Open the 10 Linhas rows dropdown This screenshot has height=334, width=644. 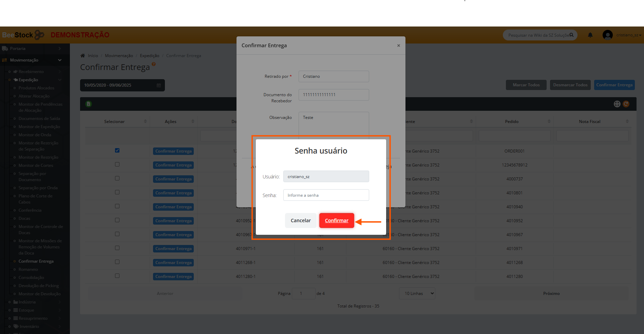coord(417,294)
